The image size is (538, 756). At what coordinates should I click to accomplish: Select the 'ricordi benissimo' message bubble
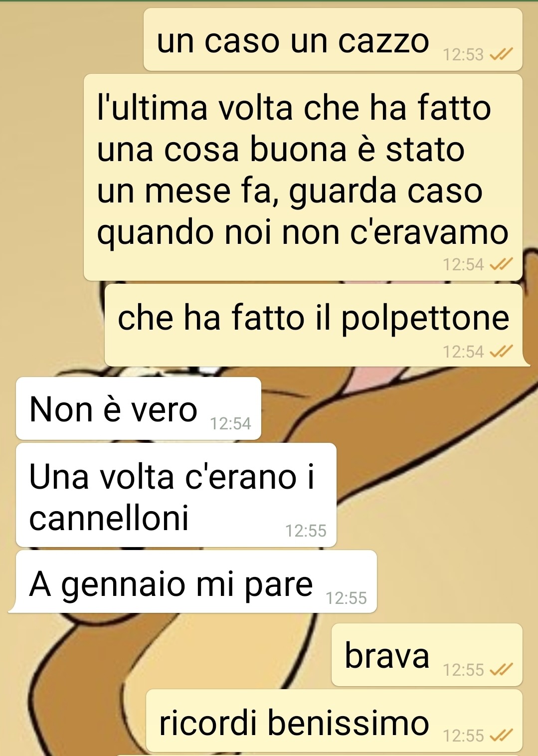pos(334,721)
